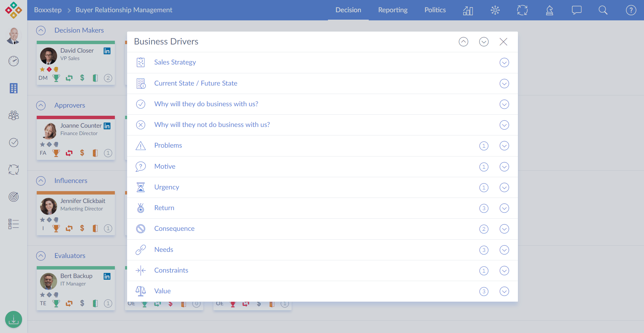Expand the Sales Strategy row

(x=504, y=63)
